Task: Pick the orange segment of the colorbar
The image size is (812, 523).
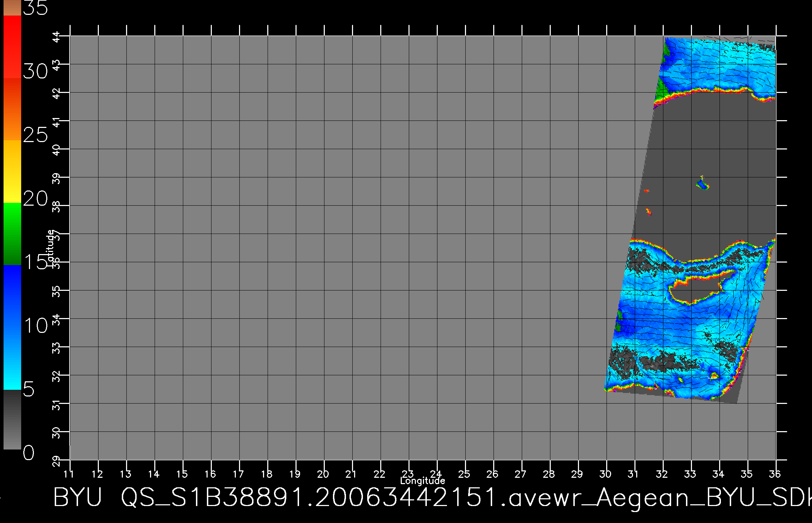Action: (x=12, y=109)
